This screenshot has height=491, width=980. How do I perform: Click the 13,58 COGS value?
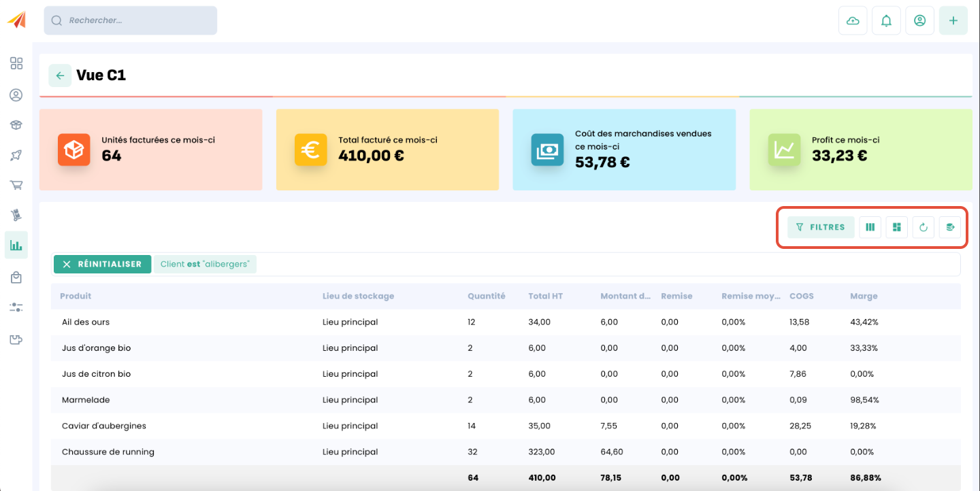point(800,322)
